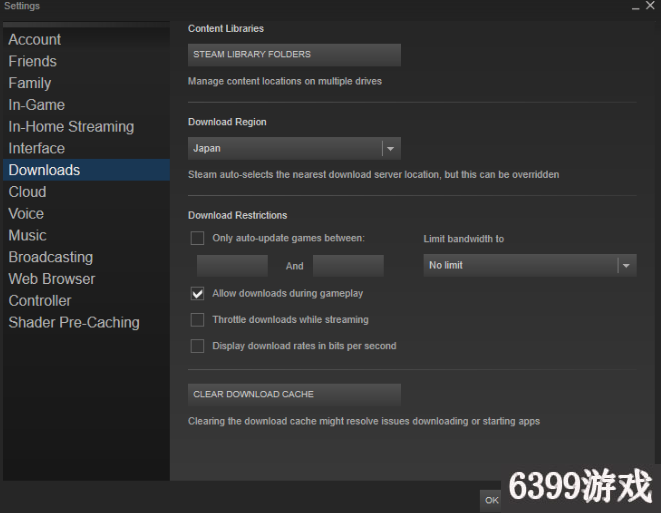Open the Limit bandwidth to dropdown
The width and height of the screenshot is (661, 513).
pyautogui.click(x=530, y=265)
